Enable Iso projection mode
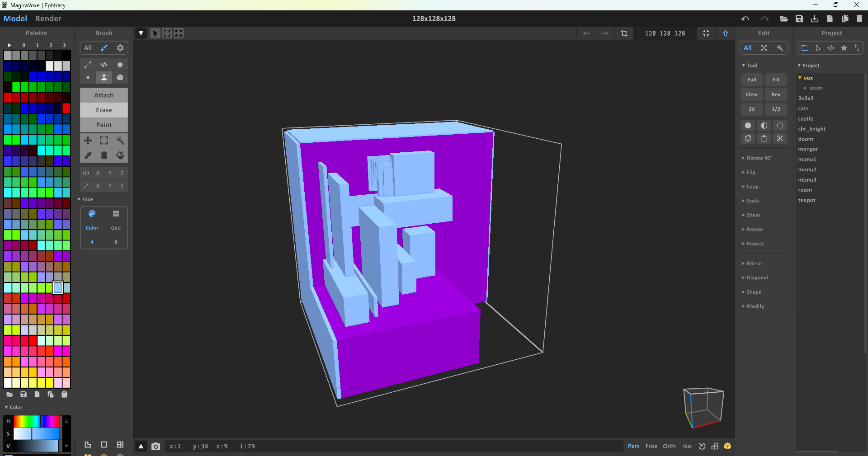The image size is (868, 456). (687, 446)
